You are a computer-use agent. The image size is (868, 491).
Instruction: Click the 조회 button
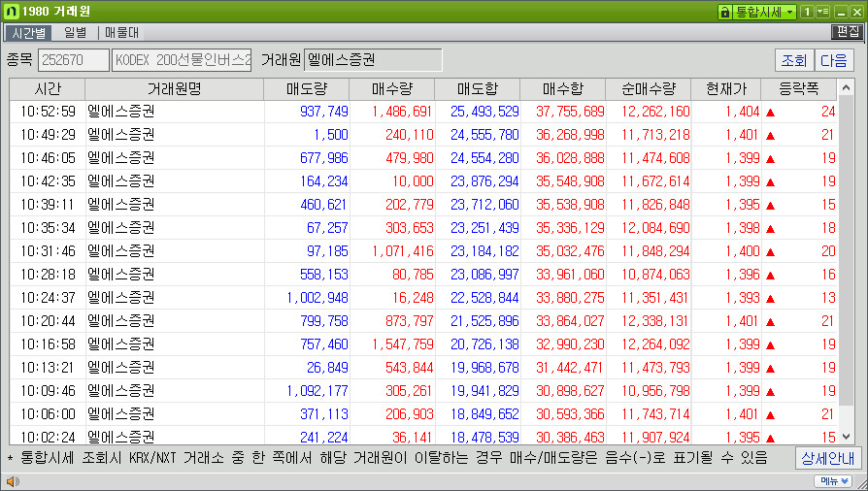click(794, 60)
